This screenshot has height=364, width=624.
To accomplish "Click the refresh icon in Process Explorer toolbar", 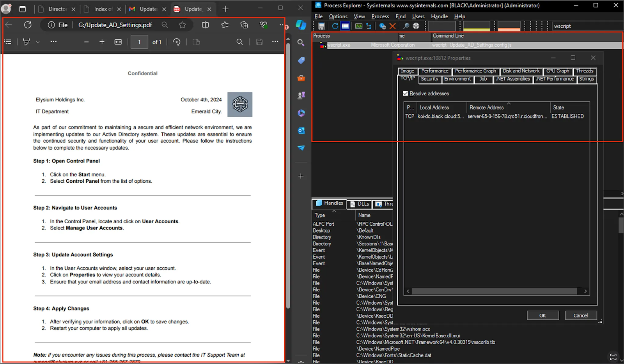I will click(335, 26).
